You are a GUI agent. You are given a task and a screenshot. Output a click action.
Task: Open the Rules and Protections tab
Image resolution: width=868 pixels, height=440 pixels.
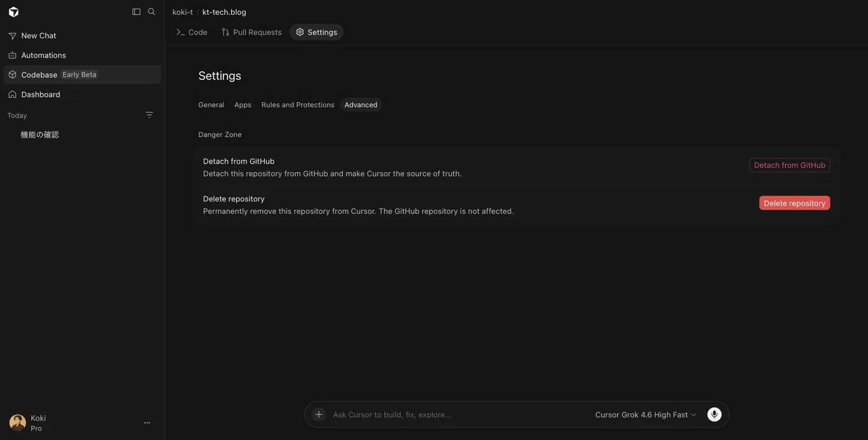point(298,105)
